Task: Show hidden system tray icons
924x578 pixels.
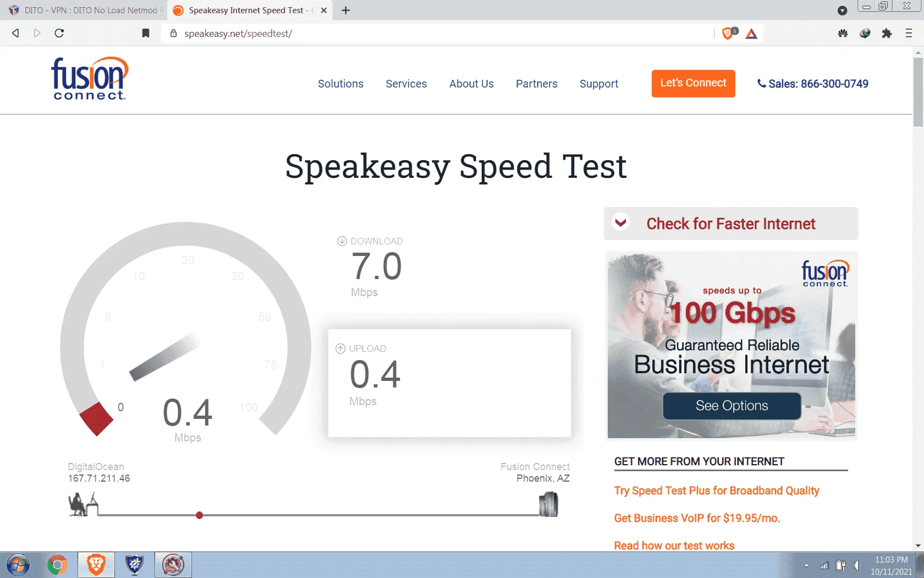Action: pyautogui.click(x=806, y=565)
